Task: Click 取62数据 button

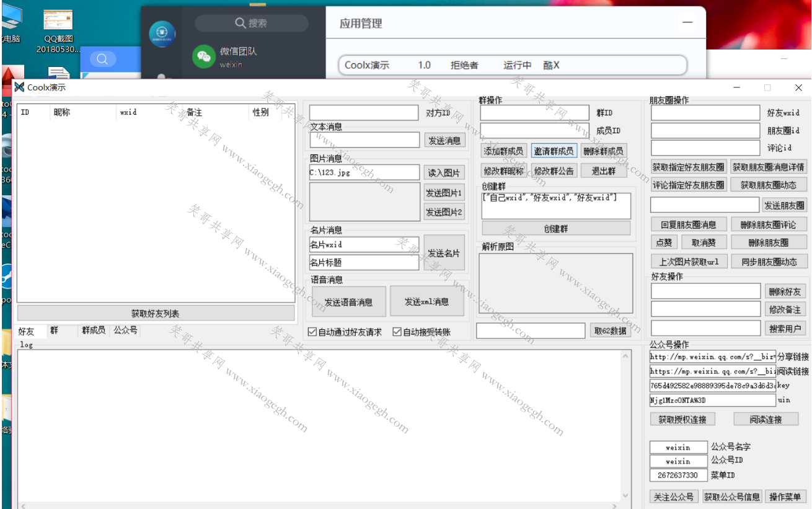Action: [611, 330]
